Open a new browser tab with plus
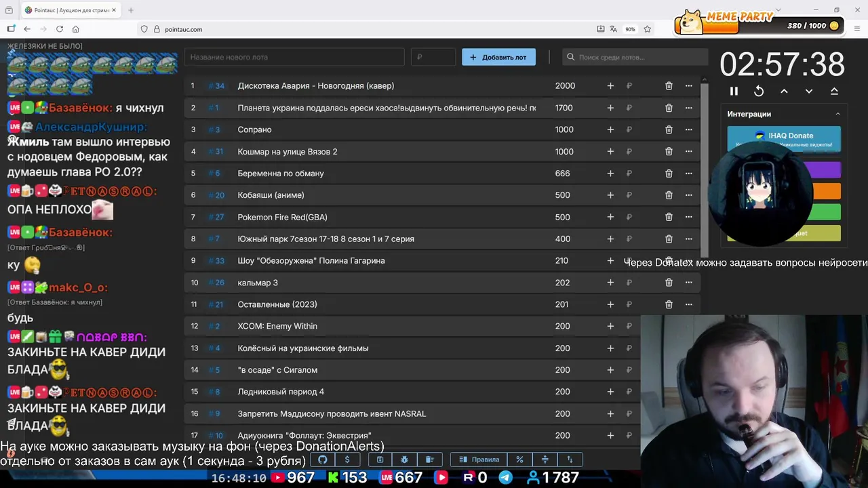This screenshot has height=488, width=868. point(131,10)
